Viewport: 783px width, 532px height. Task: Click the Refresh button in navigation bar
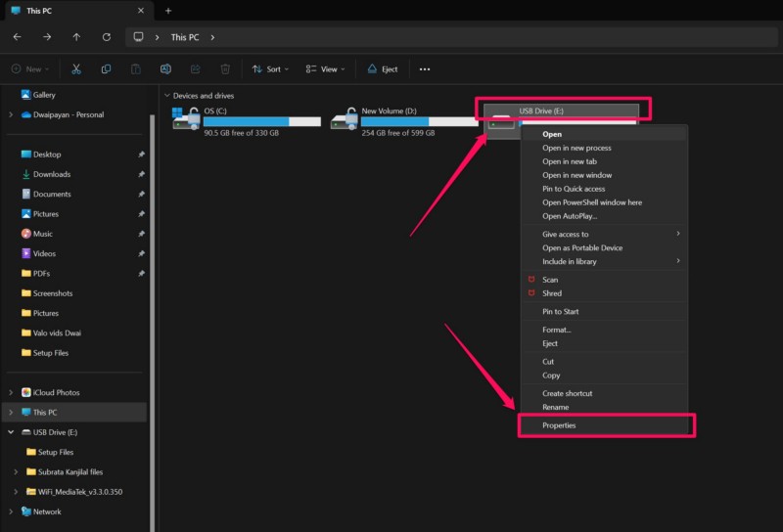click(106, 37)
